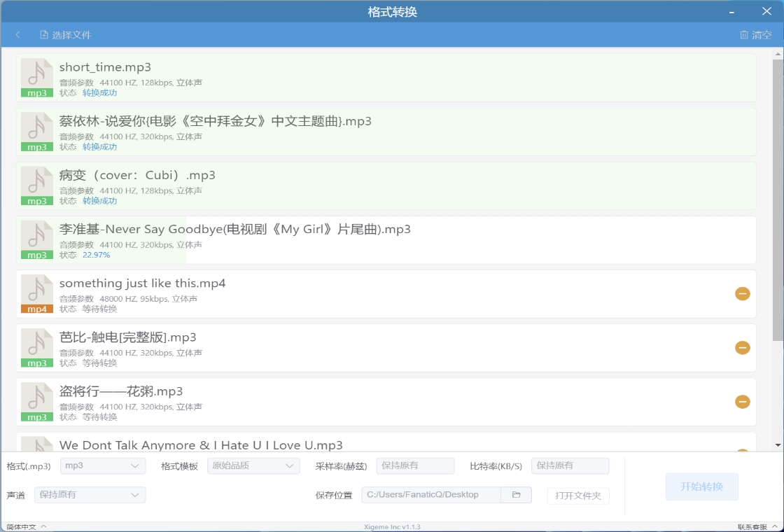Remove 盗将行——花粥.mp3 with minus icon

click(743, 402)
